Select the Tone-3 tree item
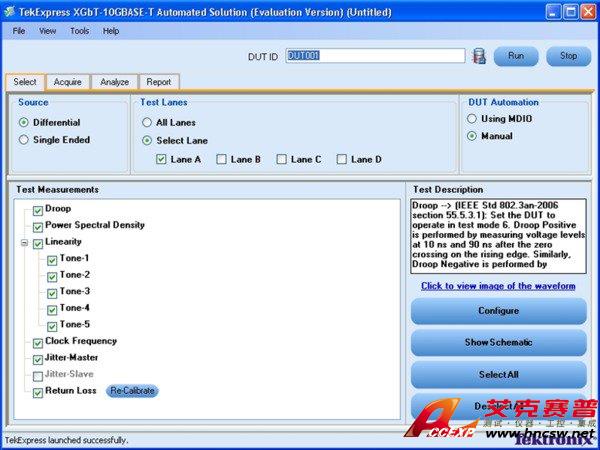This screenshot has height=450, width=600. click(74, 291)
